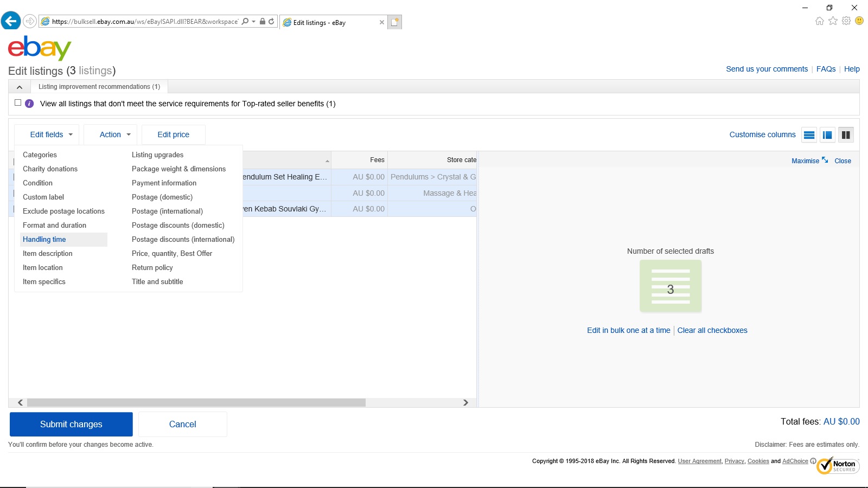Choose the two-column layout view icon
868x488 pixels.
(846, 135)
